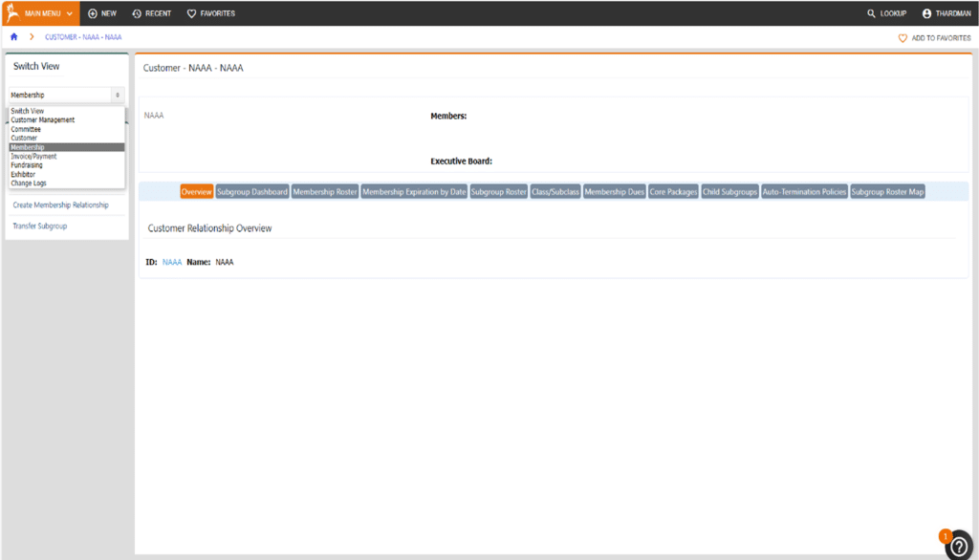The height and width of the screenshot is (560, 979).
Task: Click the horse logo icon
Action: [x=12, y=12]
